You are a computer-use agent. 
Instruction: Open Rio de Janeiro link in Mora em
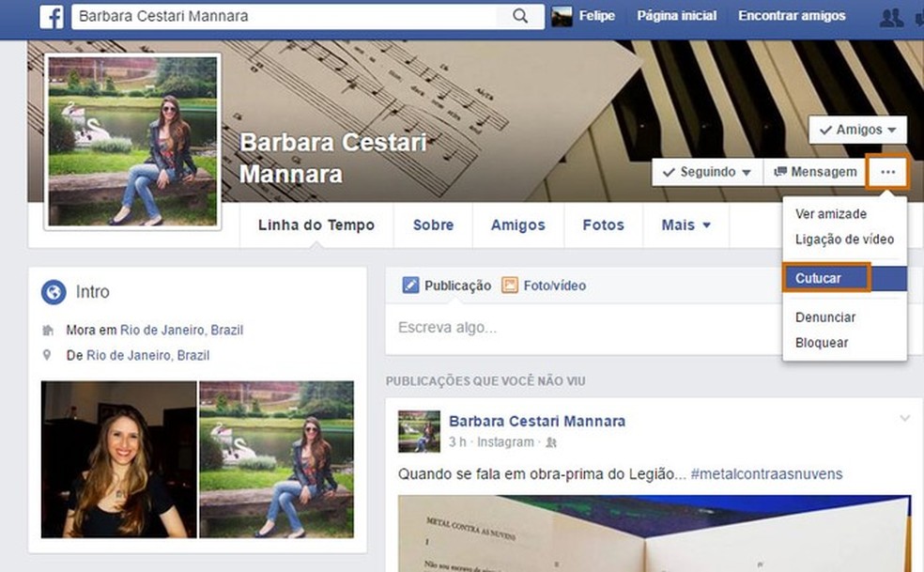click(181, 331)
